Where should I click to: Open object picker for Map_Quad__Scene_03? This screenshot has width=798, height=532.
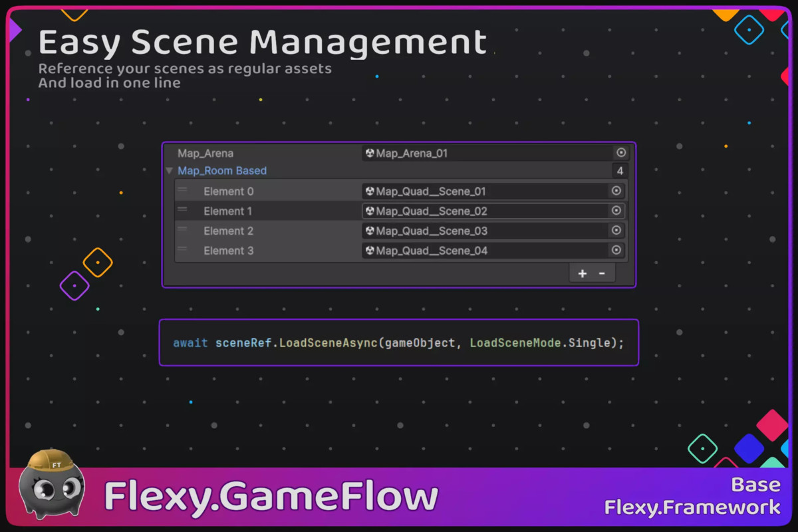(x=616, y=231)
